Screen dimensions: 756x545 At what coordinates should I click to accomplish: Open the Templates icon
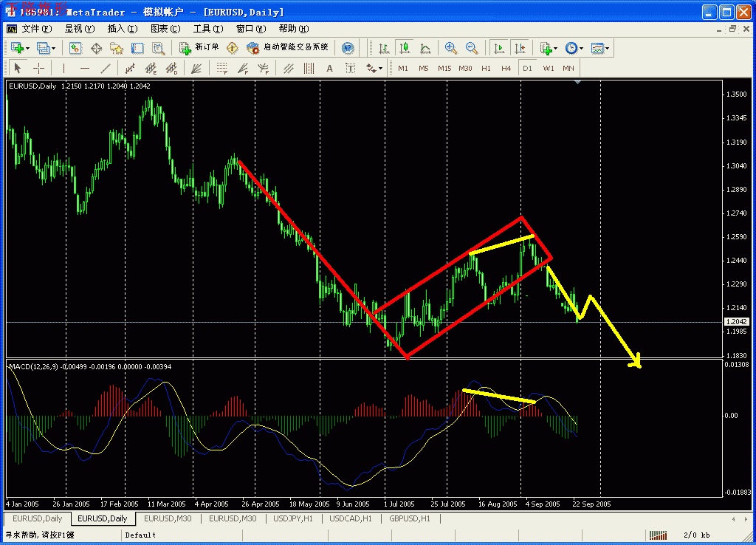point(597,48)
